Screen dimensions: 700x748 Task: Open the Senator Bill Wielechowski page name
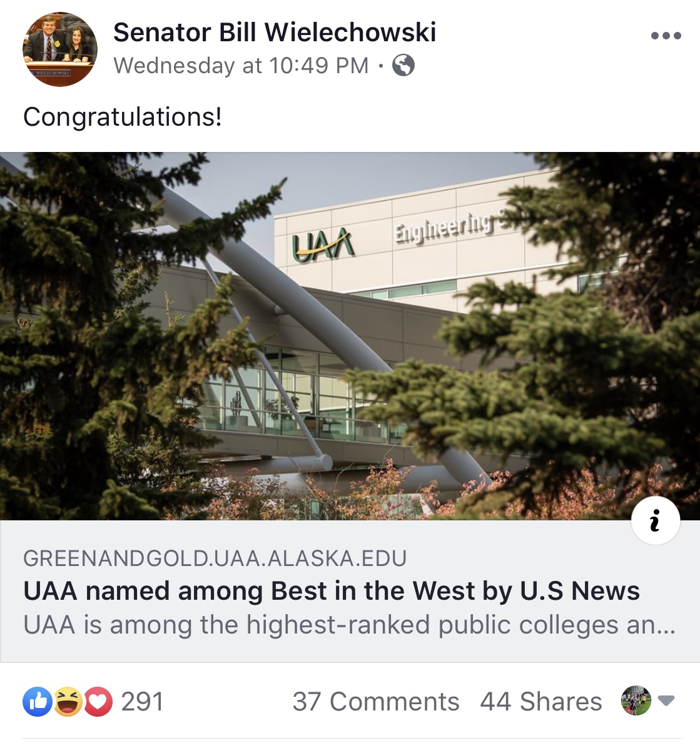[x=275, y=33]
